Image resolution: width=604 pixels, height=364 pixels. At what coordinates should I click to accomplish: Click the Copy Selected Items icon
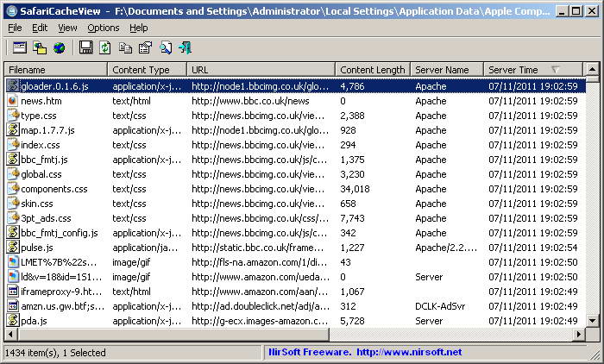tap(125, 47)
